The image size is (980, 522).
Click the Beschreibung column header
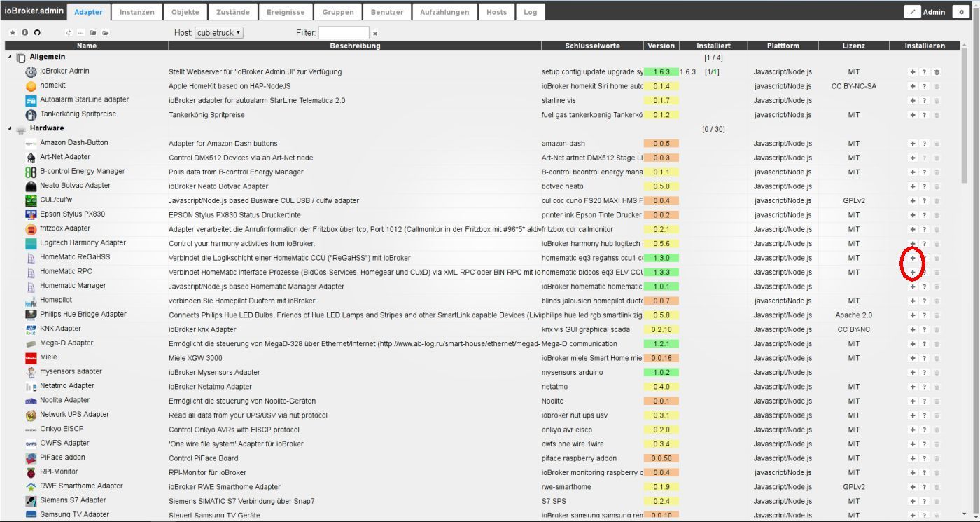click(355, 46)
